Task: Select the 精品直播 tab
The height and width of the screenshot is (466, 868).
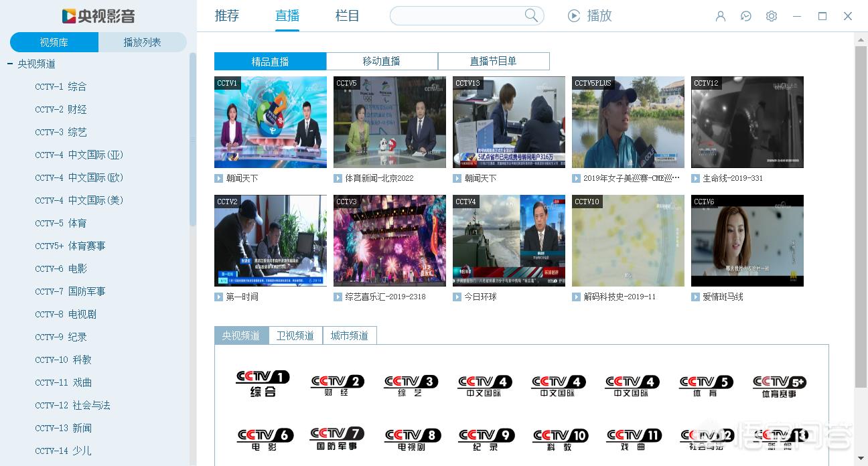Action: [x=270, y=61]
